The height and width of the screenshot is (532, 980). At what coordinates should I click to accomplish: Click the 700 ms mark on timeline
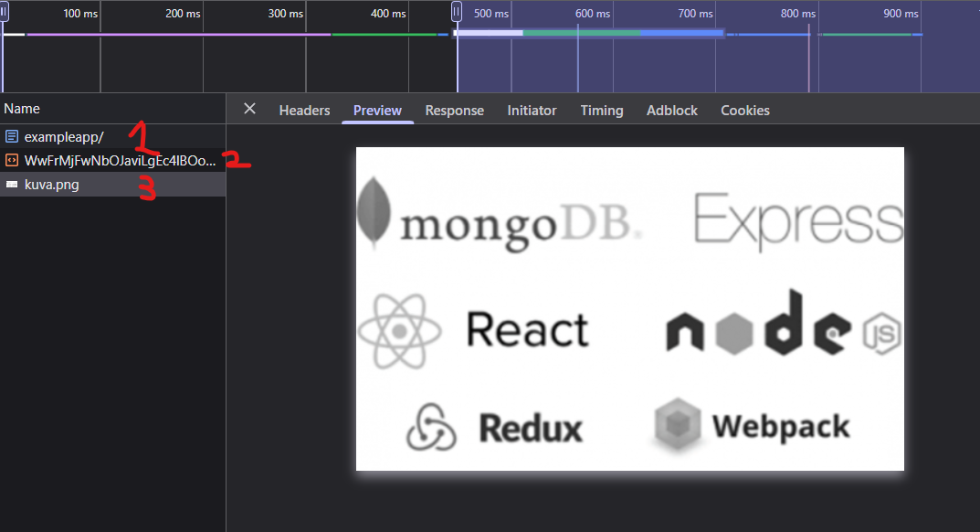click(695, 14)
